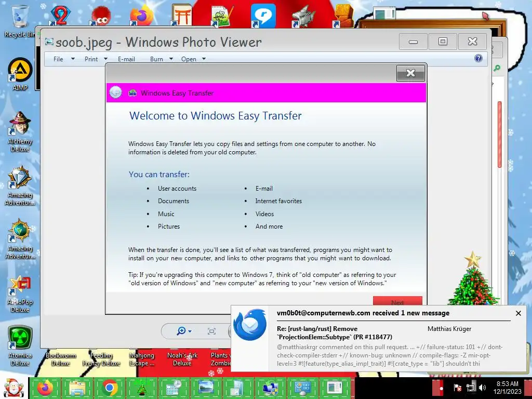Viewport: 532px width, 399px height.
Task: Open the File menu in Photo Viewer
Action: 64,59
